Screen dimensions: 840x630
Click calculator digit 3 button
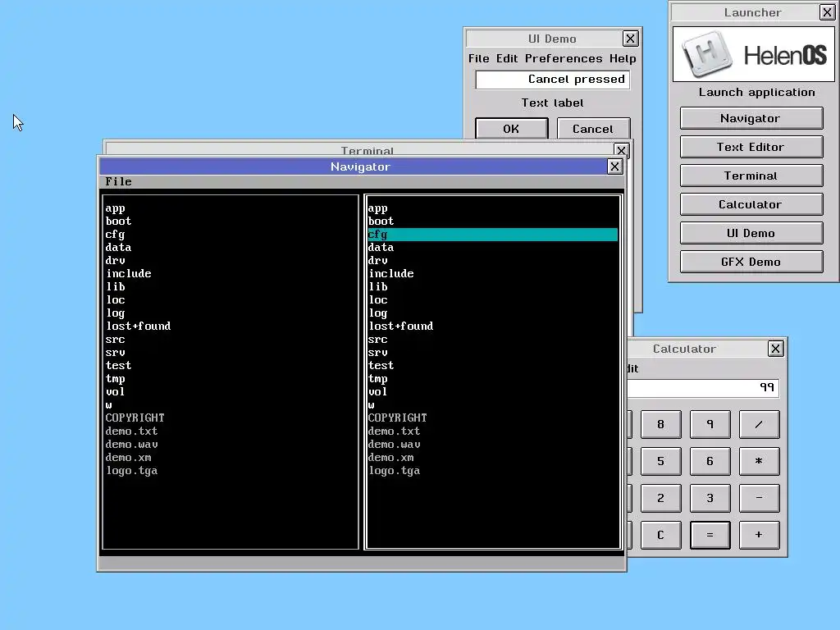pos(710,498)
